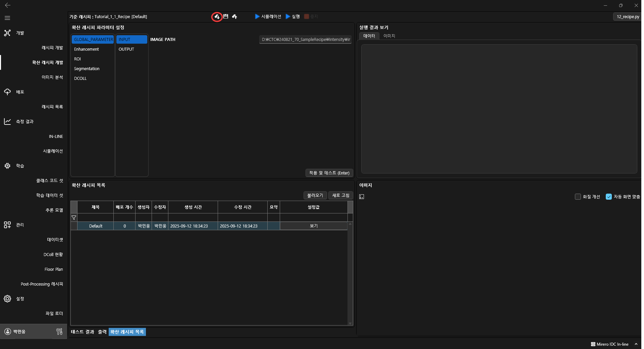Image resolution: width=644 pixels, height=349 pixels.
Task: Select OUTPUT under GLOBAL_PARAMETER
Action: [126, 49]
